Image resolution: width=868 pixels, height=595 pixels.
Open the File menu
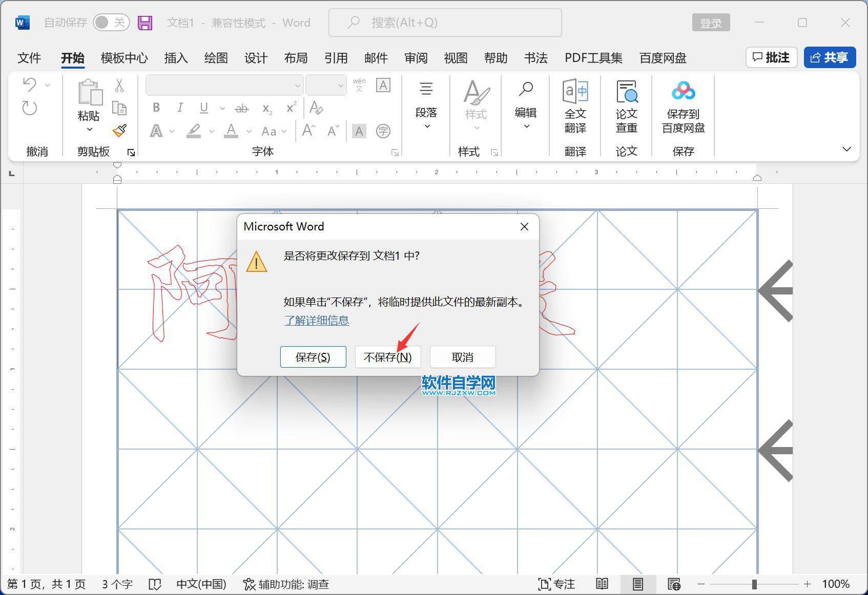(x=29, y=58)
